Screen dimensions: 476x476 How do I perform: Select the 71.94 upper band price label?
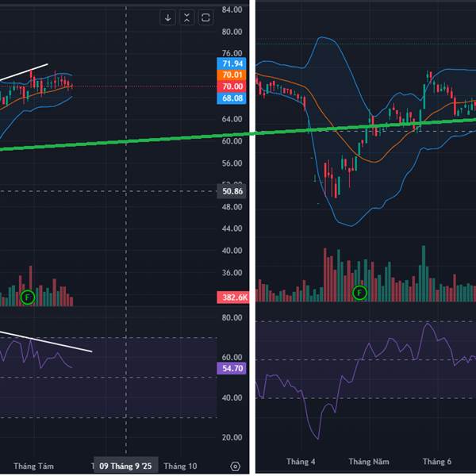click(232, 63)
